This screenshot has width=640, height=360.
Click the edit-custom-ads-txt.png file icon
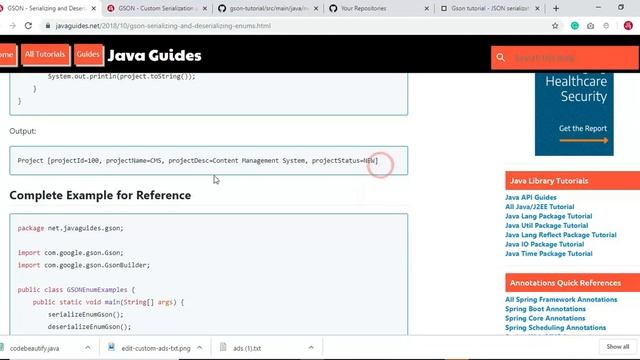point(111,347)
